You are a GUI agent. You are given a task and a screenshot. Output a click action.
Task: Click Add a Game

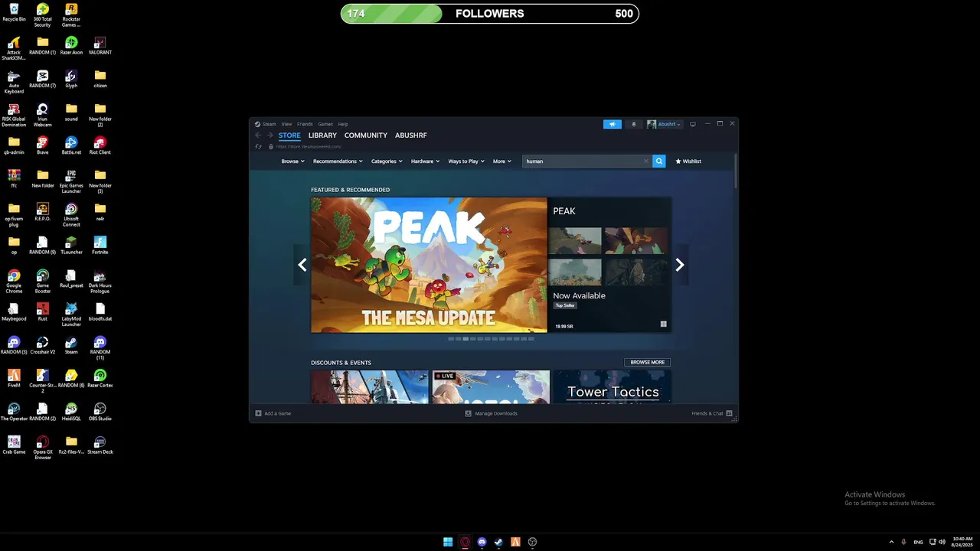pos(273,413)
